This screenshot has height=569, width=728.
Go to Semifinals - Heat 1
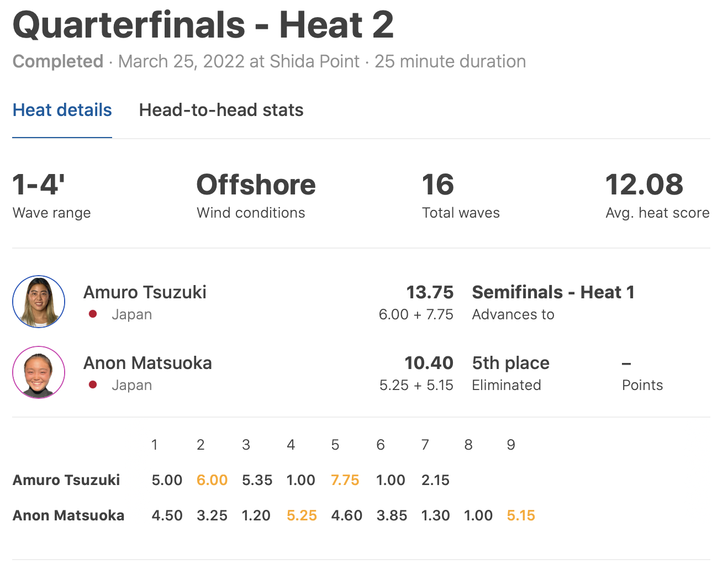pyautogui.click(x=553, y=292)
